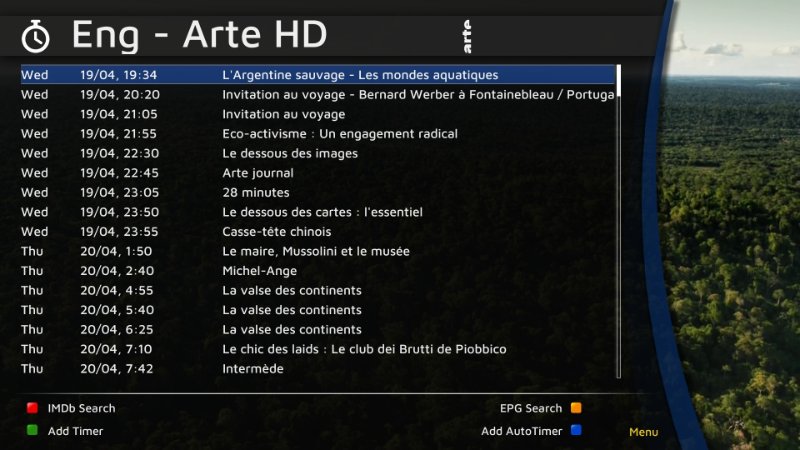The height and width of the screenshot is (450, 800).
Task: Select Invitation au voyage - Bernard Werber entry
Action: (318, 94)
